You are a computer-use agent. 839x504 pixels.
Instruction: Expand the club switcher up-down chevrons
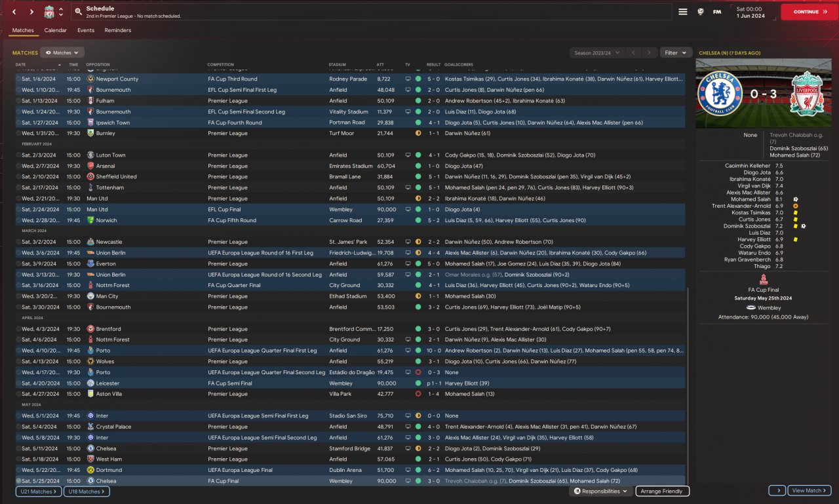tap(61, 12)
